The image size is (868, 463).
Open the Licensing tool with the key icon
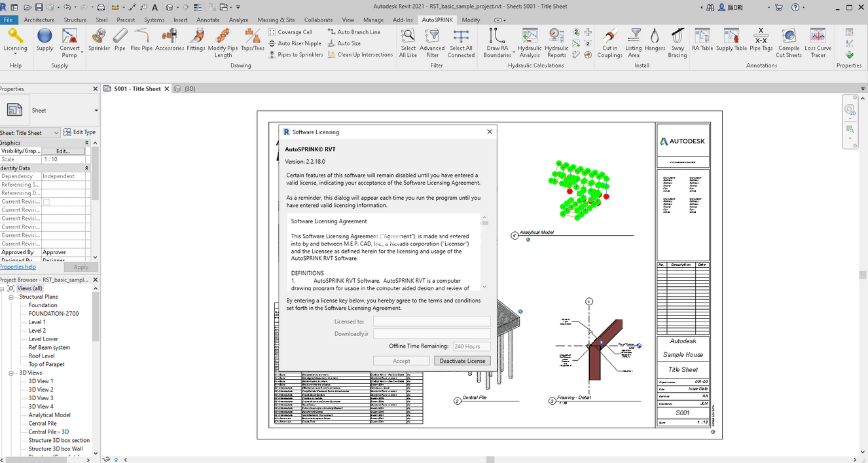tap(15, 41)
